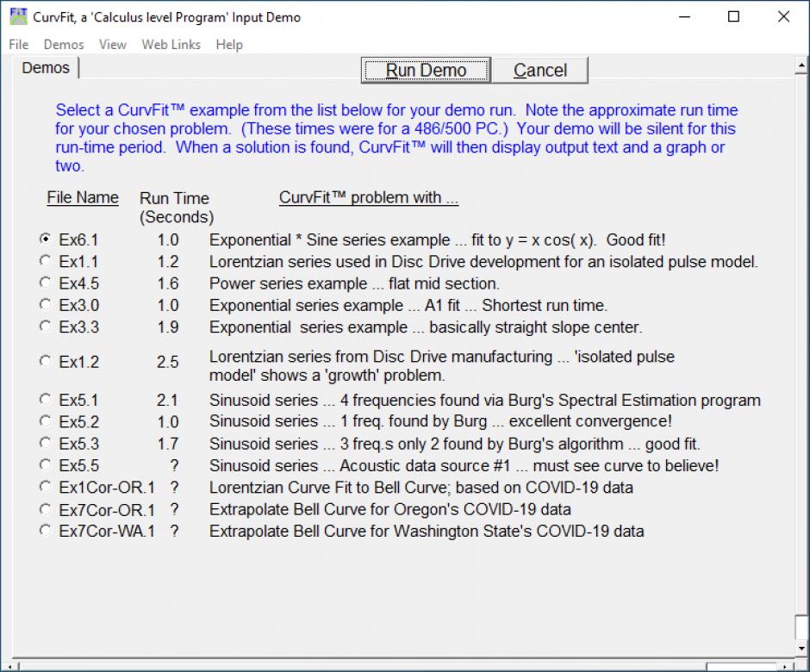Click the vertical scrollbar down arrow
810x672 pixels.
point(801,648)
